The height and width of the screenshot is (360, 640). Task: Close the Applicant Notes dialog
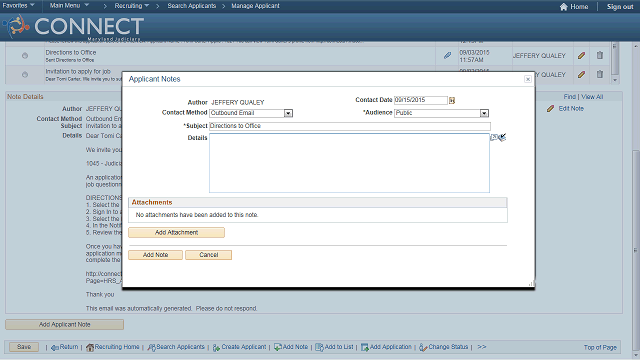pyautogui.click(x=528, y=79)
